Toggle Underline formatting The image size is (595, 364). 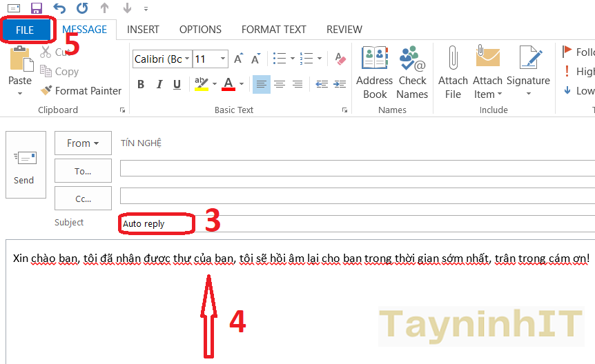click(177, 85)
